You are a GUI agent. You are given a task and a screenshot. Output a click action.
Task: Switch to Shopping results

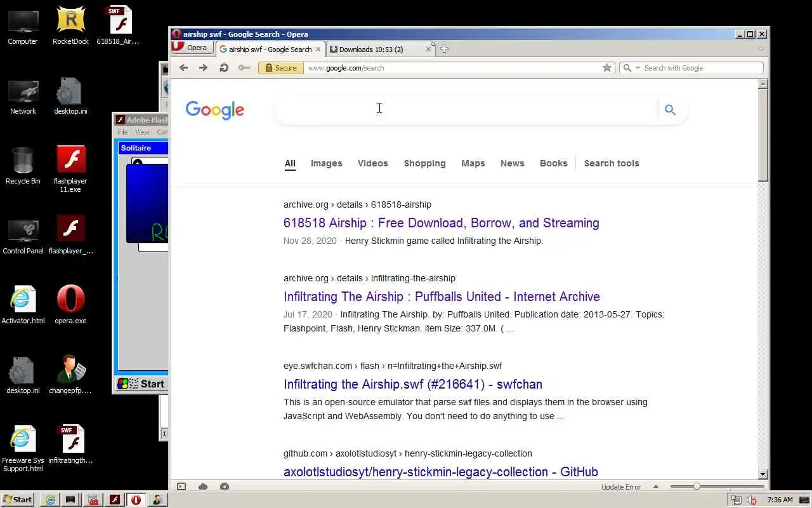tap(425, 163)
